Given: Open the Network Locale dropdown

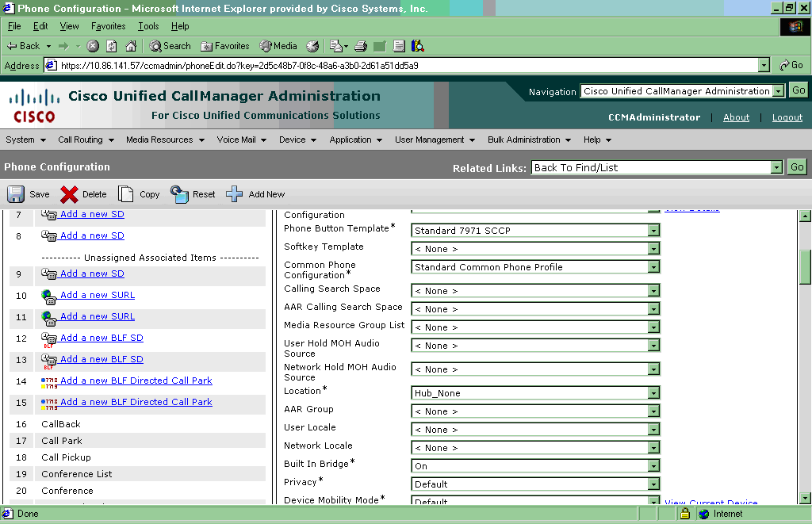Looking at the screenshot, I should (535, 447).
